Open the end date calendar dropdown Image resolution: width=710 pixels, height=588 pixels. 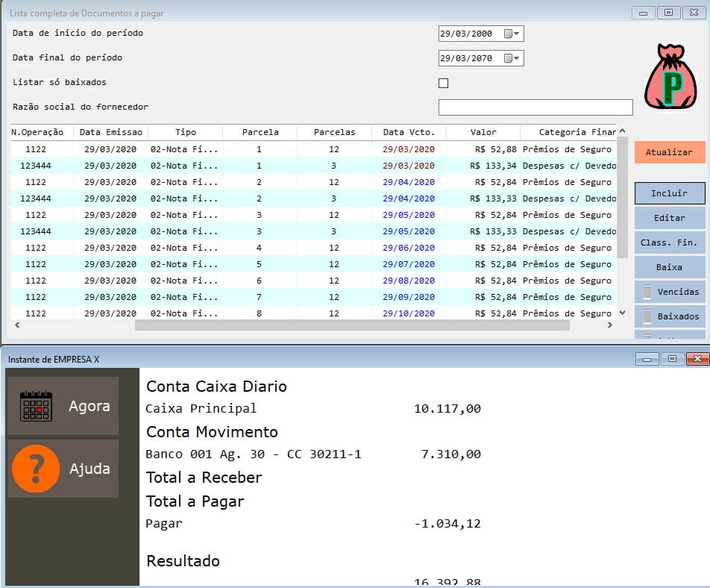(x=512, y=58)
